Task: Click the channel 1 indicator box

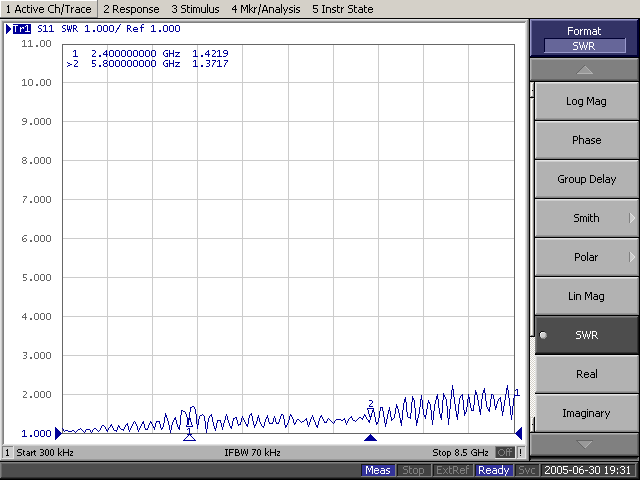Action: click(7, 453)
